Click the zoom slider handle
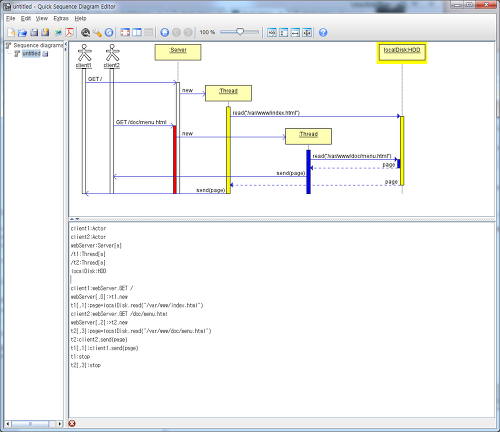 [x=240, y=32]
